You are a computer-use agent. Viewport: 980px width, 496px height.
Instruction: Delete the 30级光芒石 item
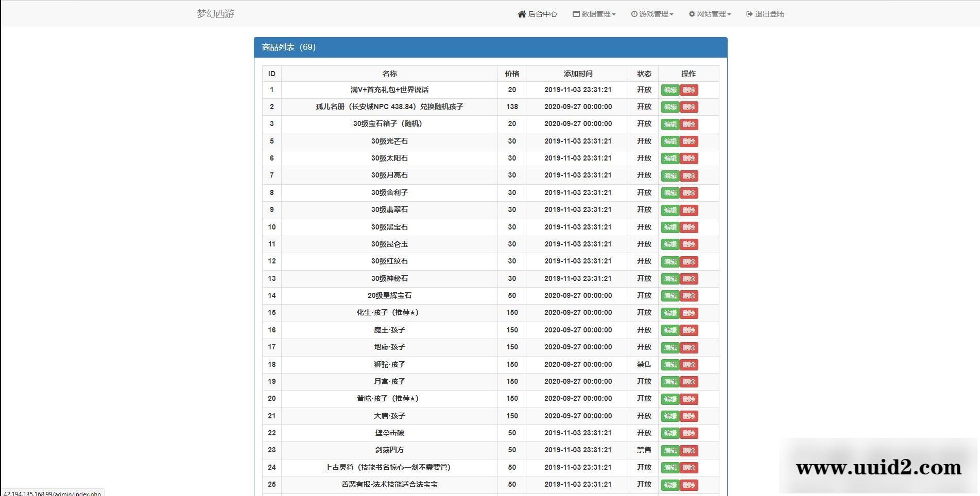coord(690,141)
